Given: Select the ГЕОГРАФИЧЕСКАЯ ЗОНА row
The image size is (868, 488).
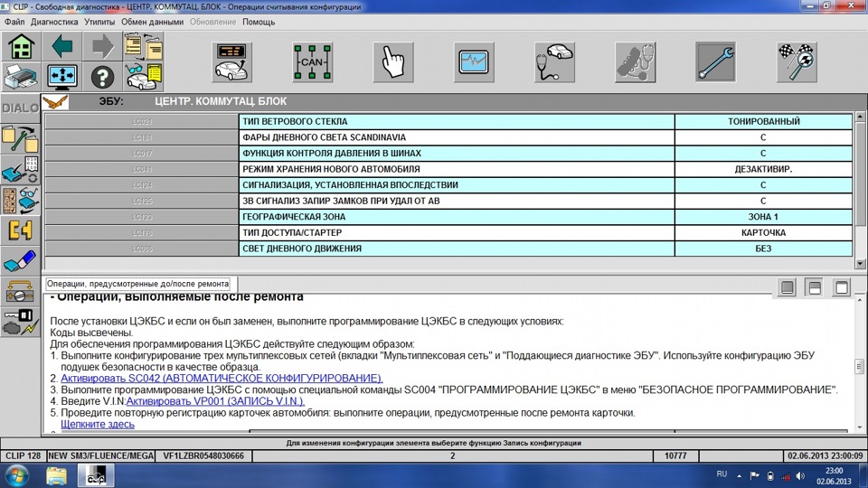Looking at the screenshot, I should tap(448, 217).
